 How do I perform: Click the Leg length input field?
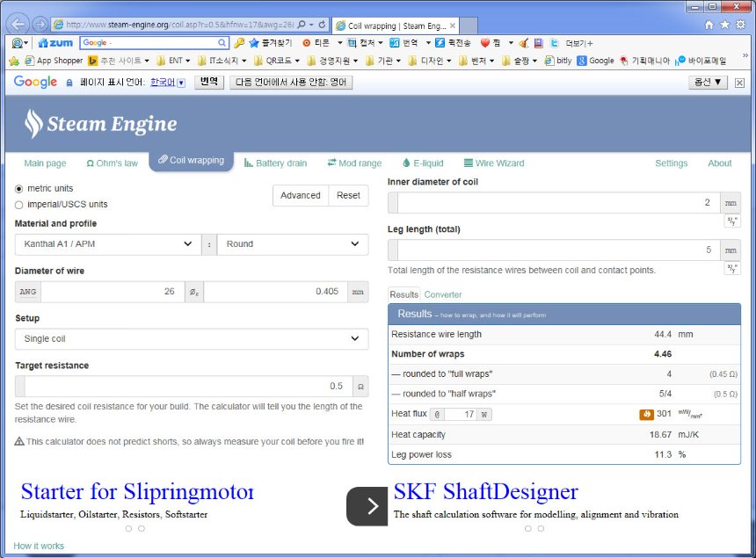pyautogui.click(x=559, y=250)
